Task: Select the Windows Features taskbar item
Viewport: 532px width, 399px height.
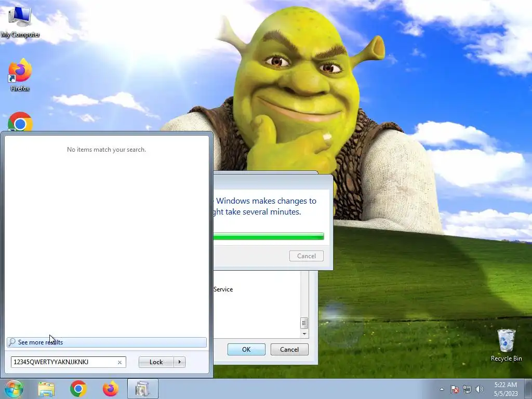Action: click(x=142, y=389)
